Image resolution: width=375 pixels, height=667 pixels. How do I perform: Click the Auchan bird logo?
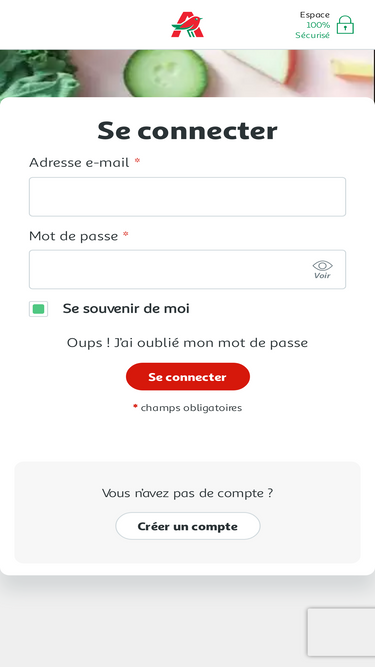pyautogui.click(x=188, y=25)
